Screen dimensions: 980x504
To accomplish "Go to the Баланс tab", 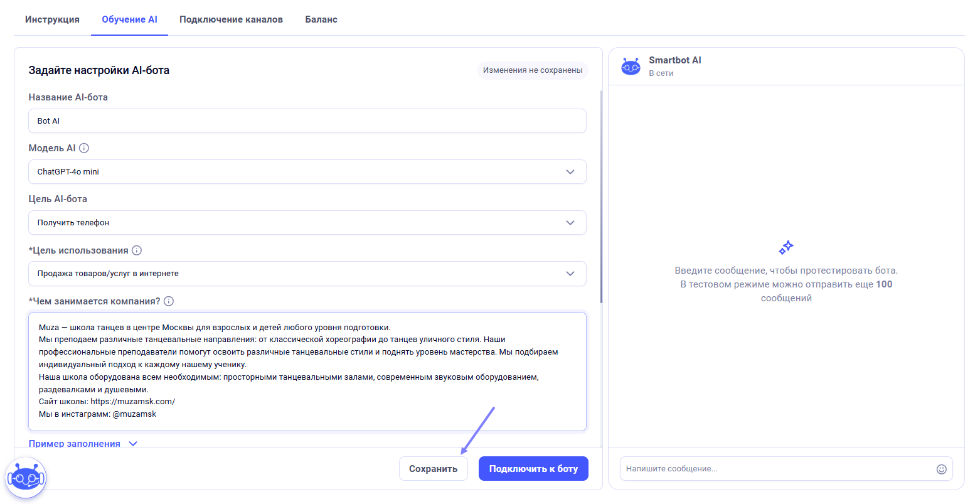I will click(321, 19).
